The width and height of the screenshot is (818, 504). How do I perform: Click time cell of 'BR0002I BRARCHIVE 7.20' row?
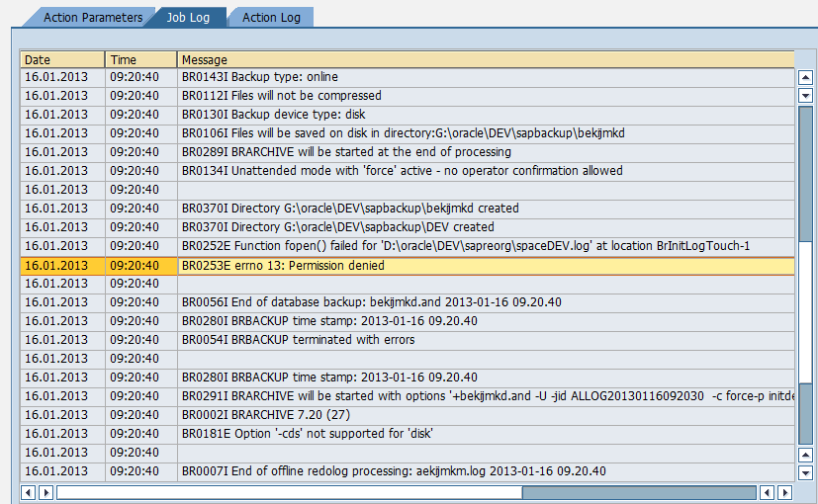pos(141,415)
